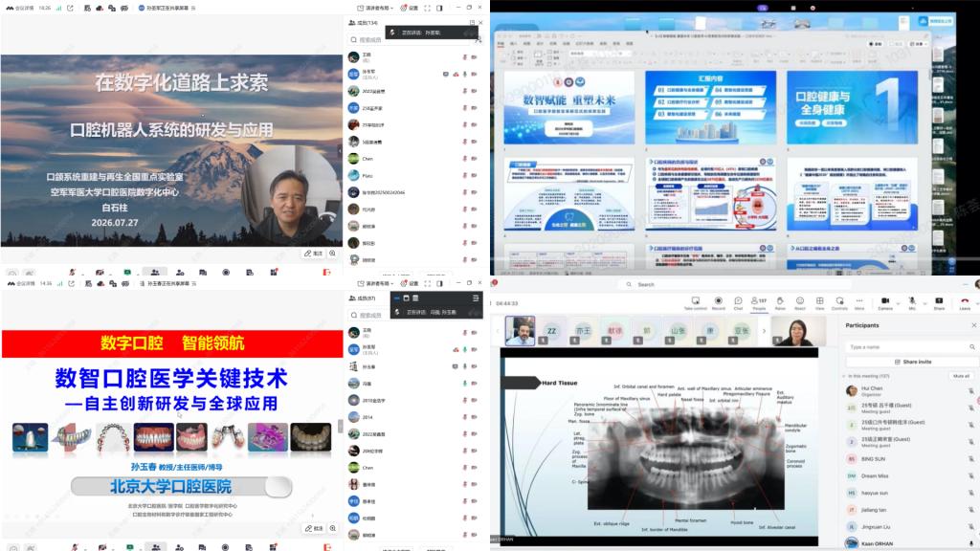The image size is (980, 551).
Task: Click the red leave-meeting icon in bottom-left meeting toolbar
Action: pos(326,547)
